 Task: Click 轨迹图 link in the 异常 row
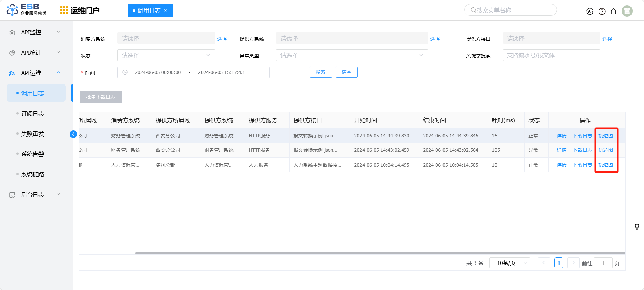click(x=606, y=150)
